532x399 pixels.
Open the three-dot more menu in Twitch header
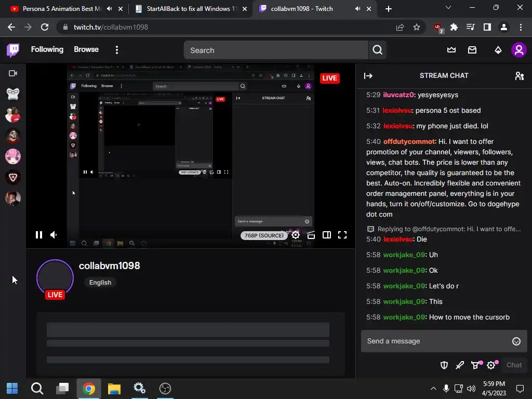tap(117, 50)
